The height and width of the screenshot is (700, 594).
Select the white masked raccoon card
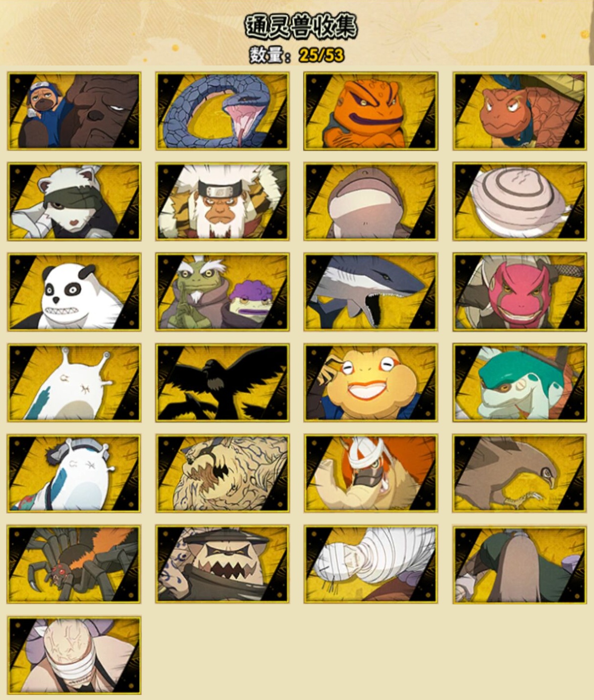point(74,201)
